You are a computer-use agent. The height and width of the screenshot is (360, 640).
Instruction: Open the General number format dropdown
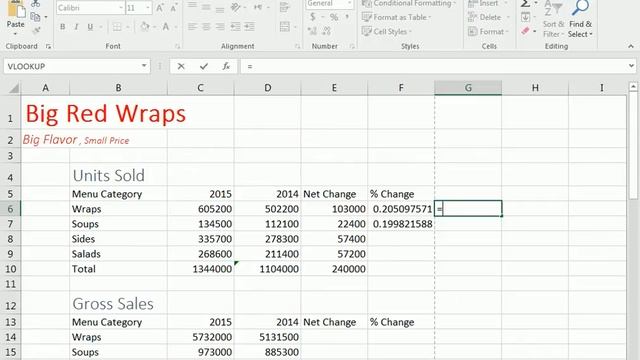[349, 4]
